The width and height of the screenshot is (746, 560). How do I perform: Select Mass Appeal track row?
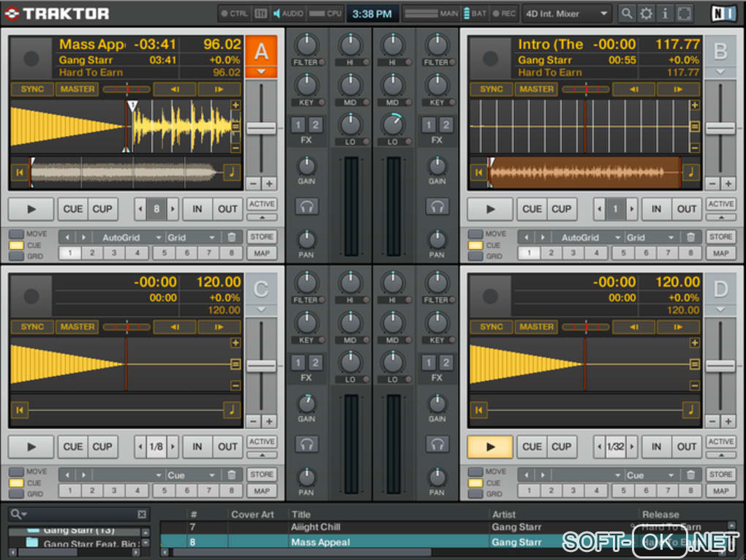(445, 542)
